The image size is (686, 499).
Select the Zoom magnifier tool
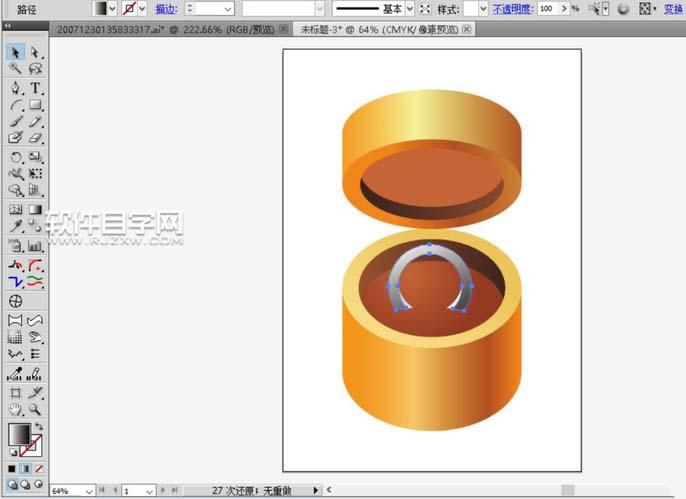[x=35, y=410]
